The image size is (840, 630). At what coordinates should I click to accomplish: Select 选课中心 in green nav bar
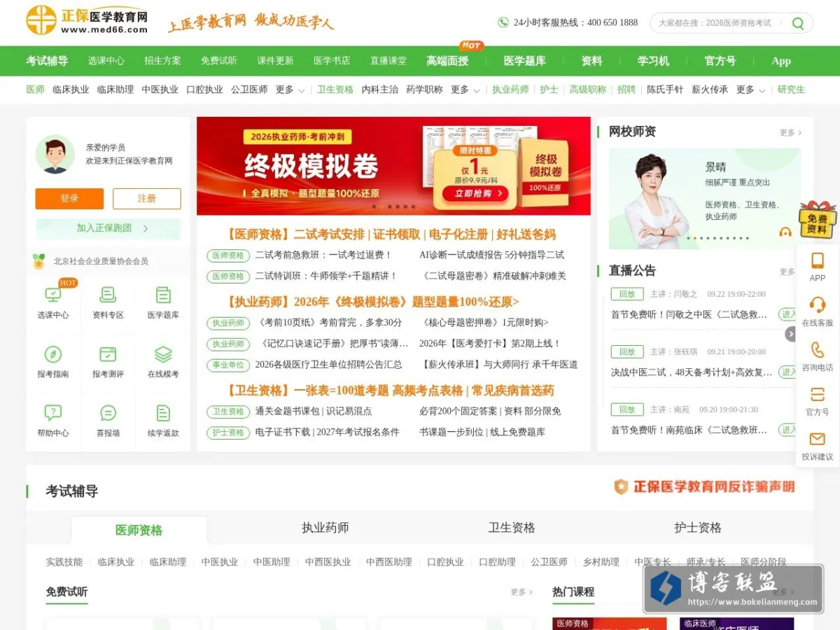(x=106, y=61)
